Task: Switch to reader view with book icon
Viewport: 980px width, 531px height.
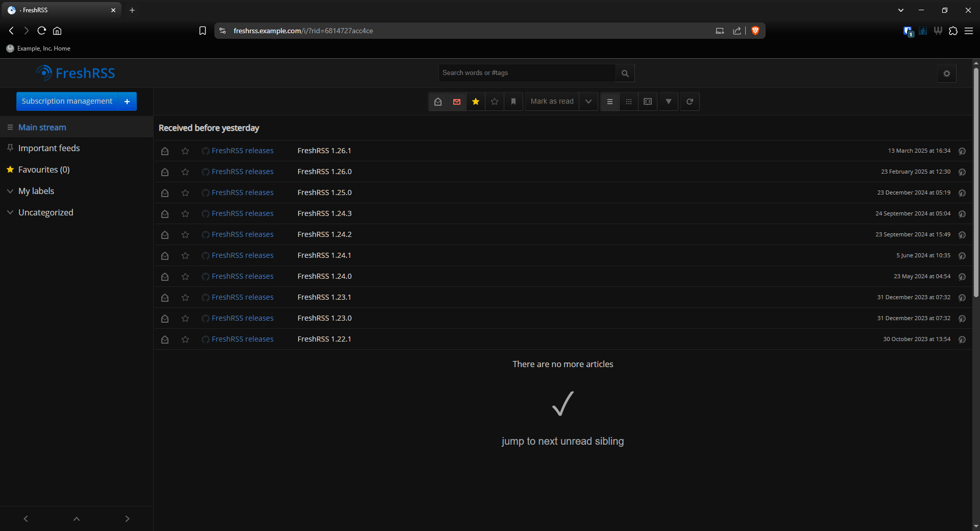Action: pyautogui.click(x=648, y=102)
